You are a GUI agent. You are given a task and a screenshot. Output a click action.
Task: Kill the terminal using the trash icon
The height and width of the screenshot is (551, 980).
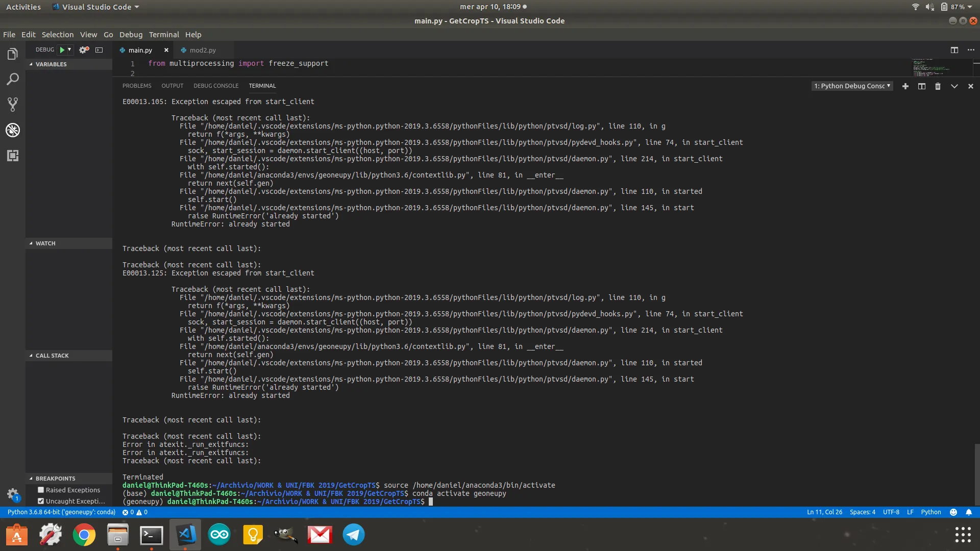[x=938, y=86]
